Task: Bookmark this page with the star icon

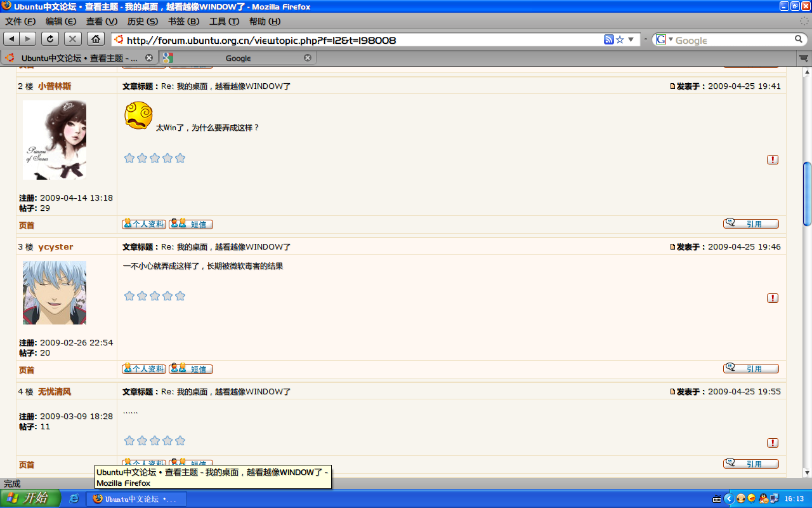Action: [620, 39]
